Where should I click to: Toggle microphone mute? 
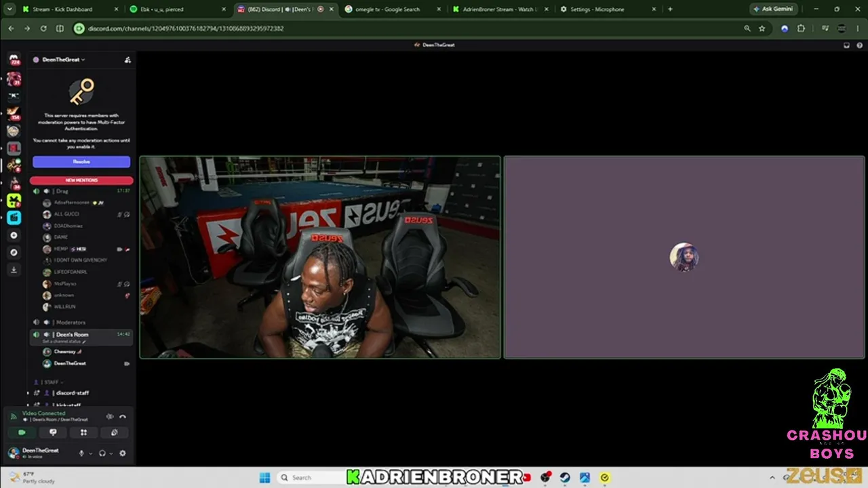click(x=81, y=453)
